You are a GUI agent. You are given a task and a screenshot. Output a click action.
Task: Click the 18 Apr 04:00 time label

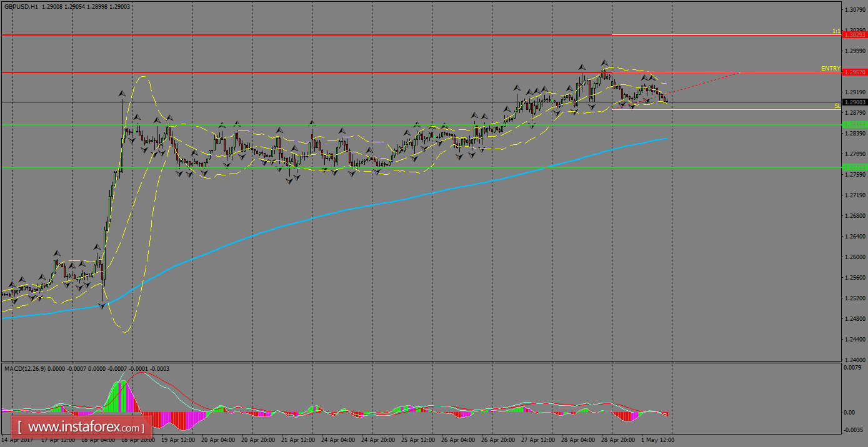99,440
